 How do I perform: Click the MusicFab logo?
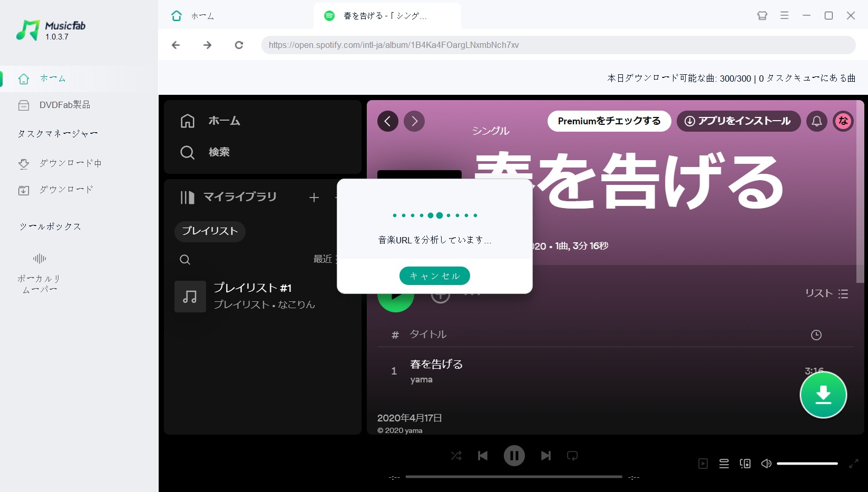pos(51,31)
